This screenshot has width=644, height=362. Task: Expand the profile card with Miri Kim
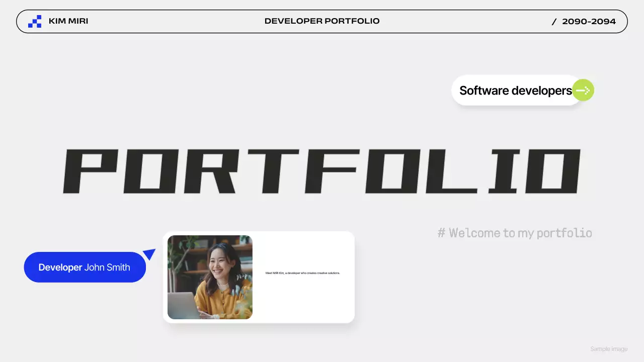tap(259, 277)
